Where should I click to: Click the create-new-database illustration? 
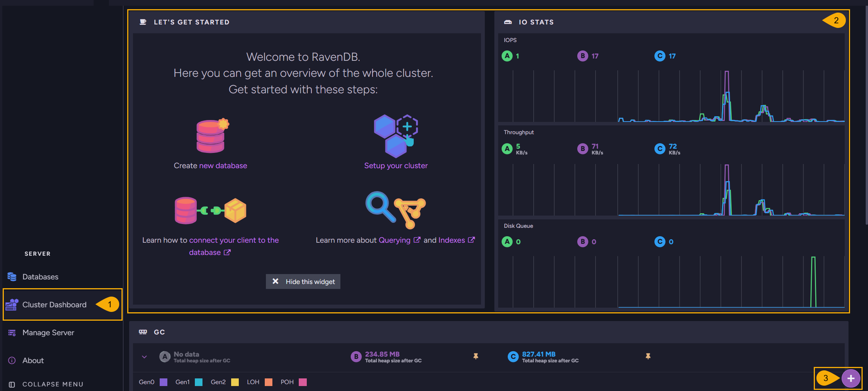pyautogui.click(x=212, y=136)
